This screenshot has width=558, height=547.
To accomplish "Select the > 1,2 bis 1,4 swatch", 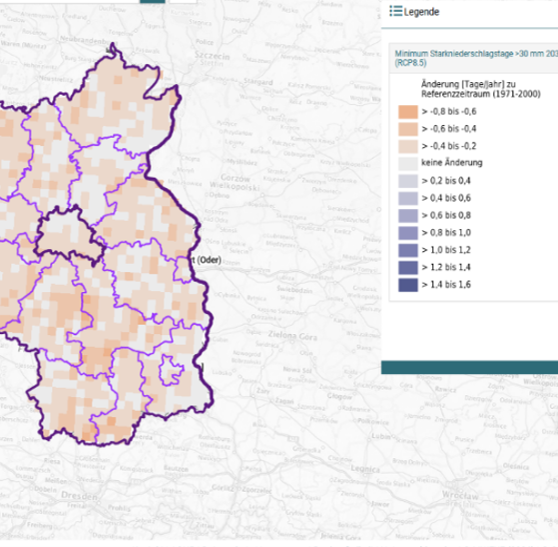I will (x=408, y=267).
